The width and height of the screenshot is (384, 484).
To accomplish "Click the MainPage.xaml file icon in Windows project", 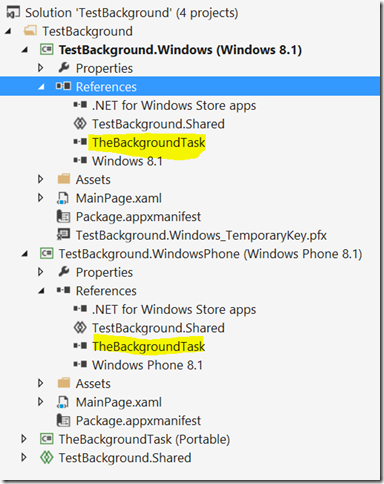I will [63, 198].
